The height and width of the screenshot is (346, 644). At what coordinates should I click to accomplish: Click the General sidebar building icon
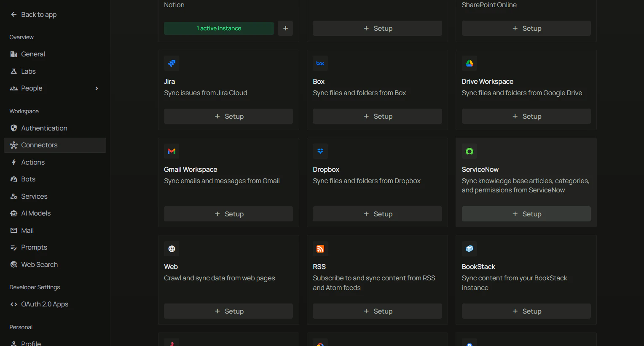point(14,54)
